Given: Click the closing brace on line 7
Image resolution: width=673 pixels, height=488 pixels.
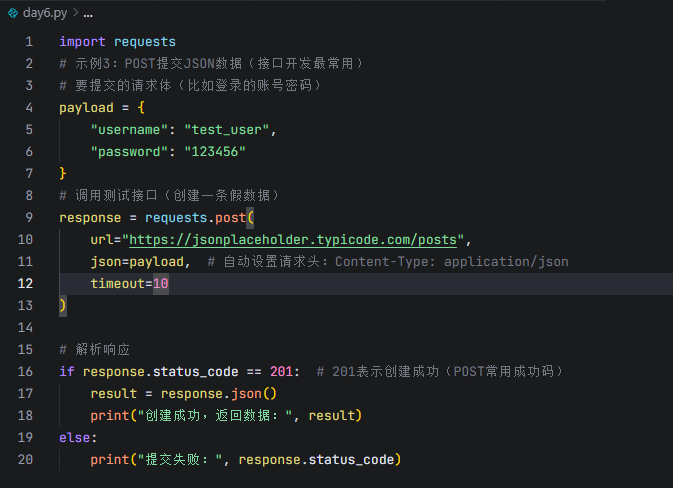Looking at the screenshot, I should pos(63,173).
